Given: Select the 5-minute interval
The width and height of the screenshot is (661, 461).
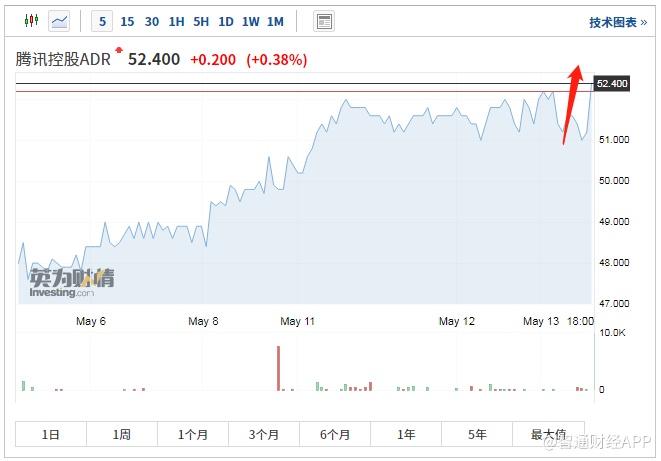Looking at the screenshot, I should pyautogui.click(x=103, y=21).
